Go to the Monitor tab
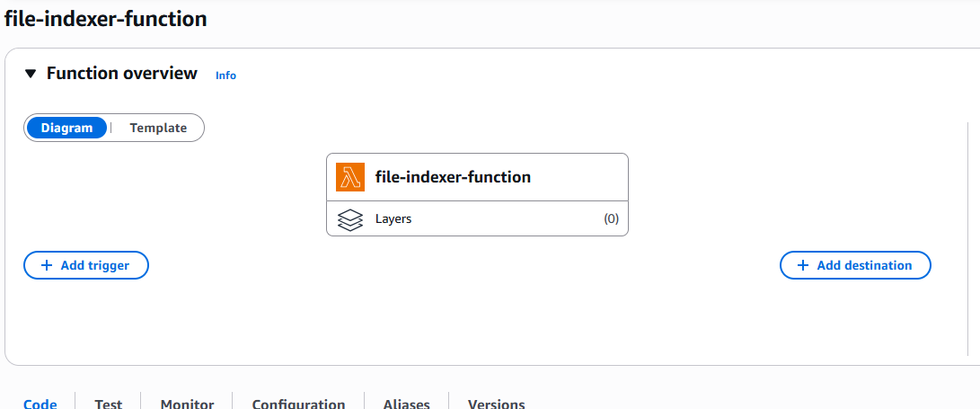Viewport: 980px width, 409px height. (187, 404)
